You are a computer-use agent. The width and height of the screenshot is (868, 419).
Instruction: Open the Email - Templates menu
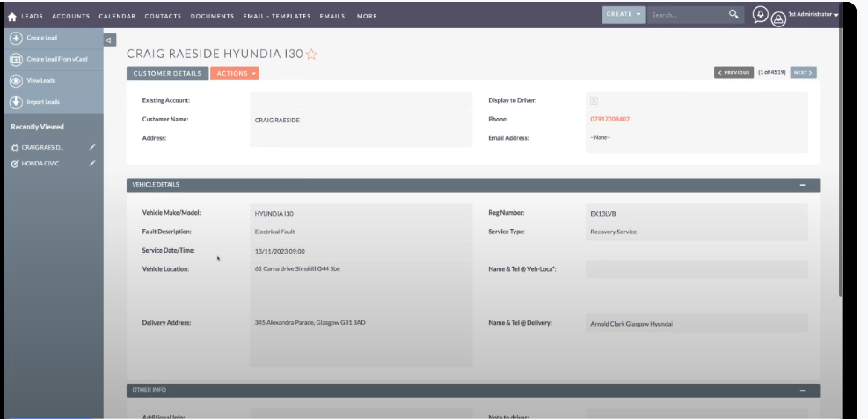pyautogui.click(x=277, y=17)
